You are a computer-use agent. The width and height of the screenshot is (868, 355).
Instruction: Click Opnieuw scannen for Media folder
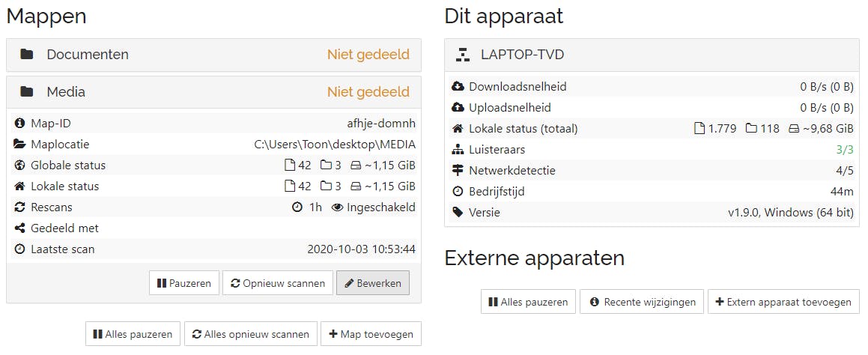tap(278, 283)
